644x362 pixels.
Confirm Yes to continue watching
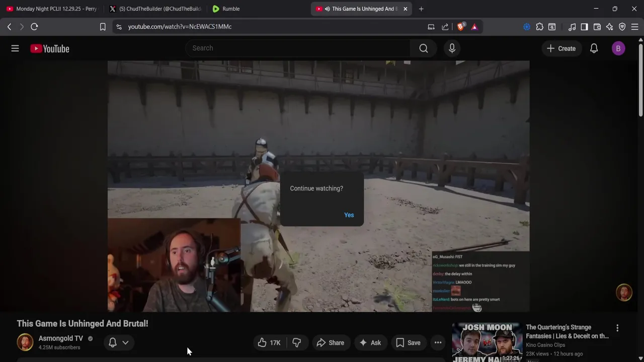coord(349,215)
